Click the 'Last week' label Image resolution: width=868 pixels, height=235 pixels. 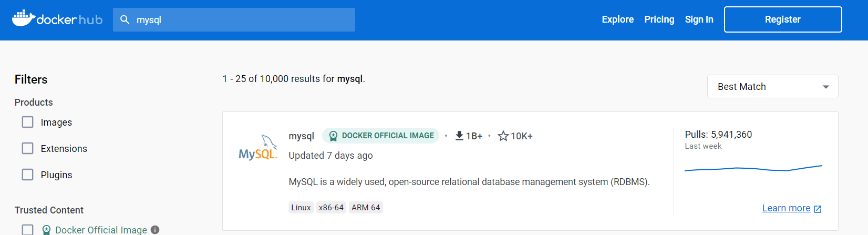pos(703,146)
